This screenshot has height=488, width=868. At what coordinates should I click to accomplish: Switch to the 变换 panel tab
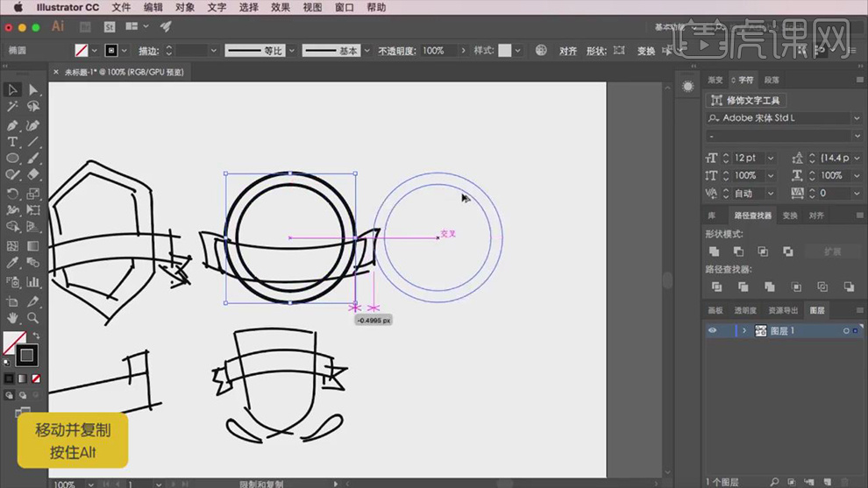point(790,216)
